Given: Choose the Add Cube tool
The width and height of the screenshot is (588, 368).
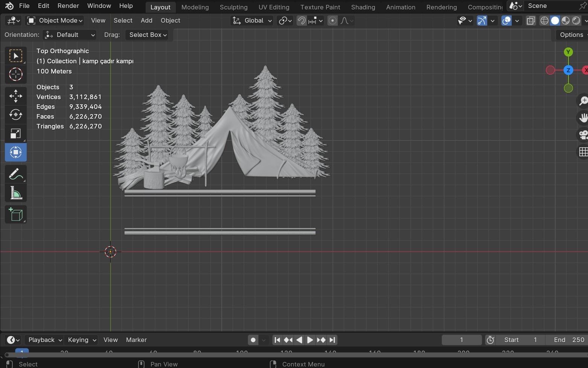Looking at the screenshot, I should 16,214.
